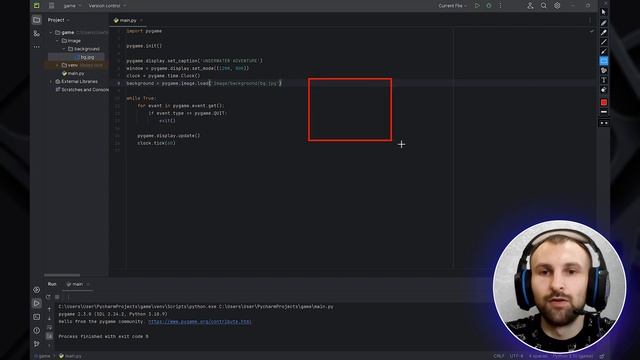Open main.py from project tree
640x360 pixels.
[x=73, y=73]
